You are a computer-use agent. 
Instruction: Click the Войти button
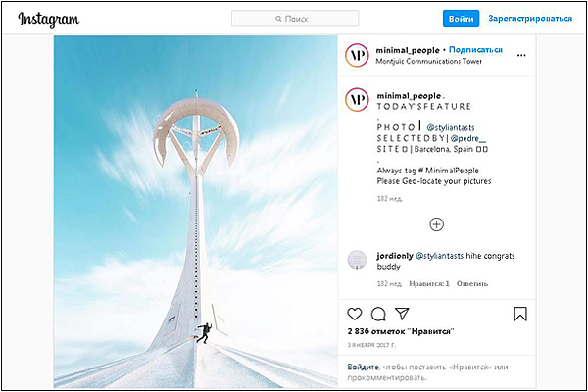(x=461, y=19)
